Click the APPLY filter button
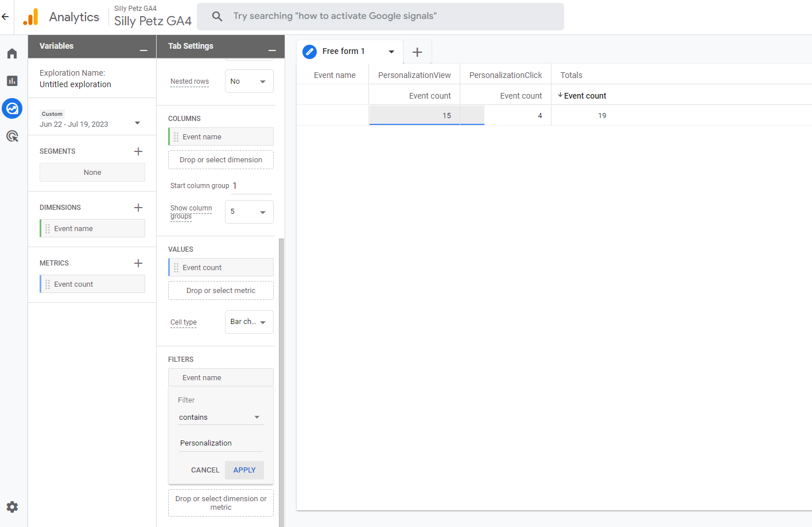 click(244, 470)
